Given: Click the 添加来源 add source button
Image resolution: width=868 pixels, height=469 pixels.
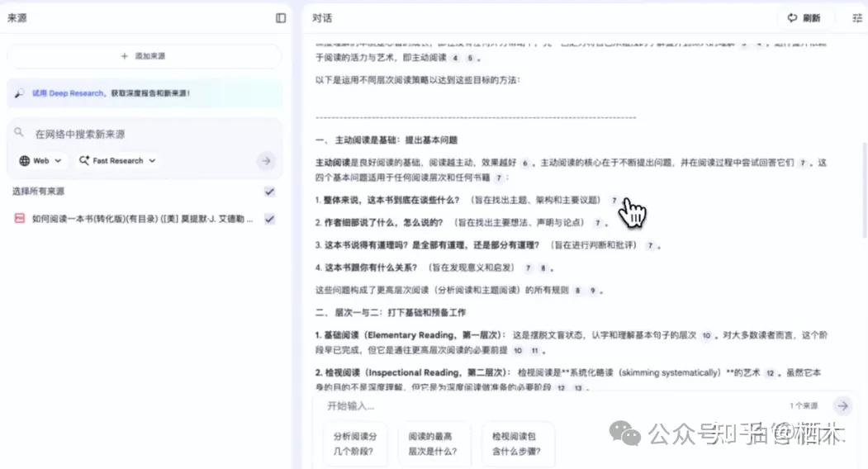Looking at the screenshot, I should 144,56.
